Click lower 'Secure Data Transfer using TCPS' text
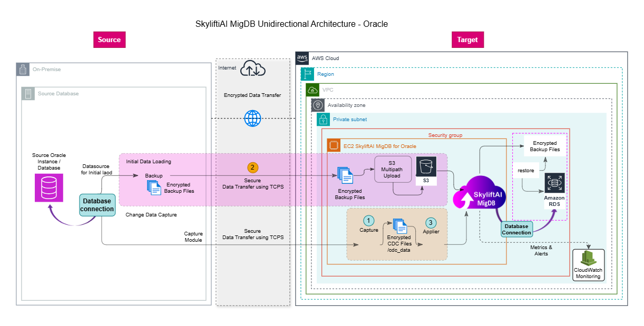The image size is (644, 326). [x=253, y=234]
